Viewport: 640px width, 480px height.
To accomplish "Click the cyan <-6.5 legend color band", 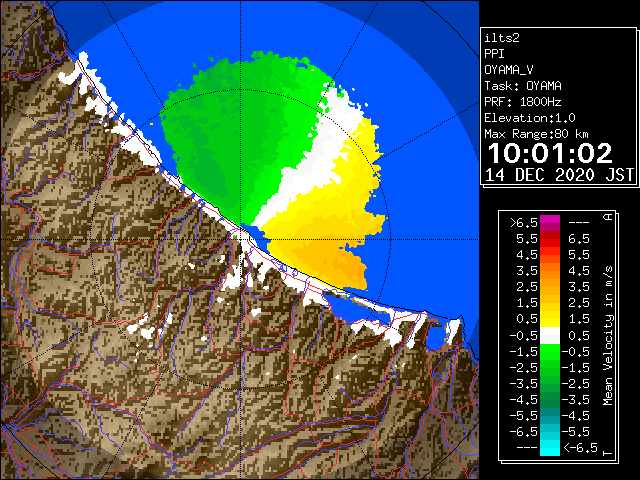I will [x=550, y=448].
